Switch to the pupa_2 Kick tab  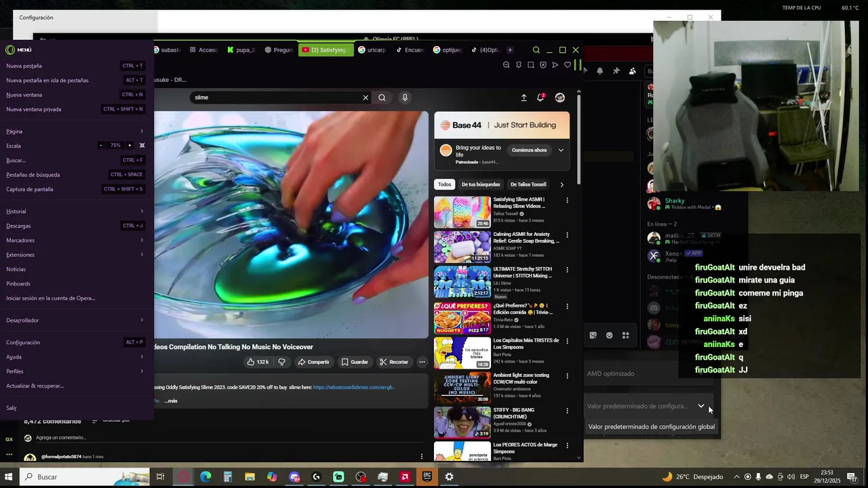click(241, 50)
